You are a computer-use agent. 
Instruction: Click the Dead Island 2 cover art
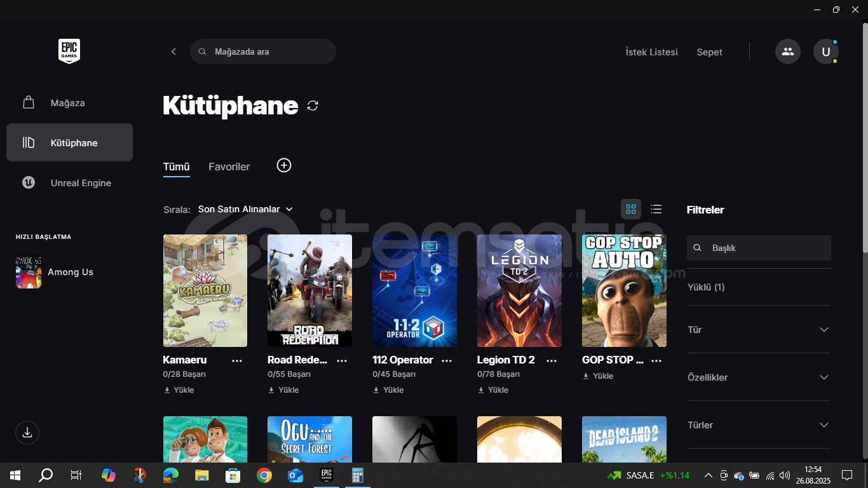pyautogui.click(x=624, y=439)
